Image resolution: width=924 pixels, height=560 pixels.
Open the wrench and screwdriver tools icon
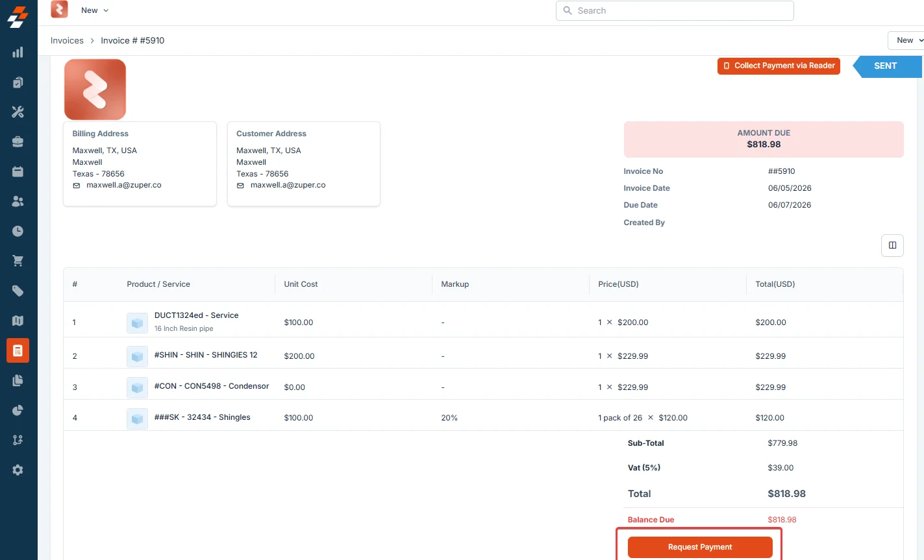[x=18, y=112]
